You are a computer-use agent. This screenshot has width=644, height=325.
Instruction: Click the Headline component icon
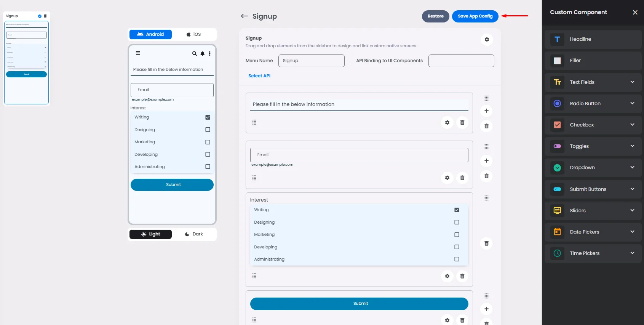point(557,39)
